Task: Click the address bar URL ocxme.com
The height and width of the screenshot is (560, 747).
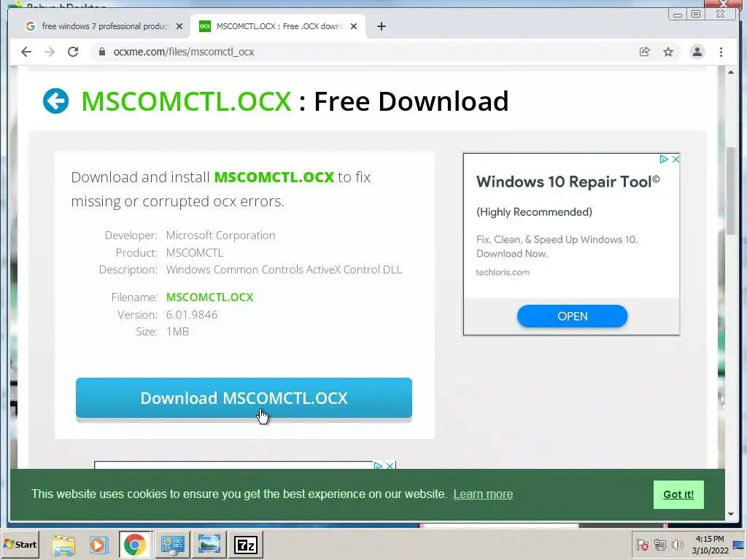Action: [183, 52]
